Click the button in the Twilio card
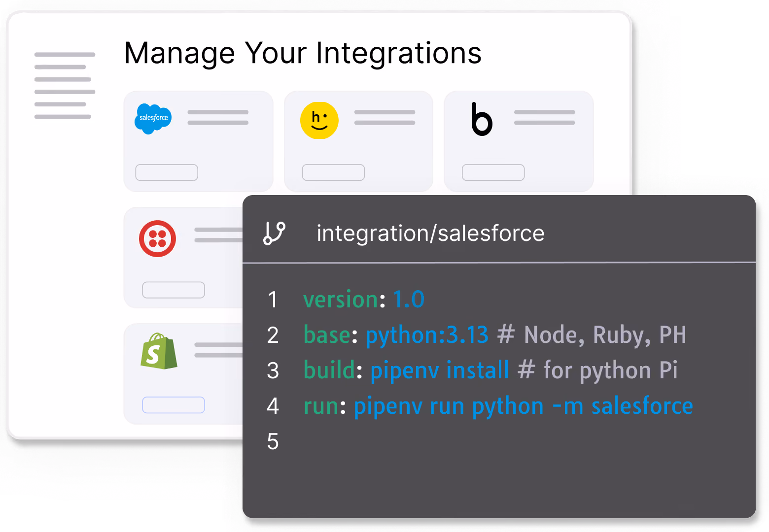This screenshot has height=532, width=769. 174,290
